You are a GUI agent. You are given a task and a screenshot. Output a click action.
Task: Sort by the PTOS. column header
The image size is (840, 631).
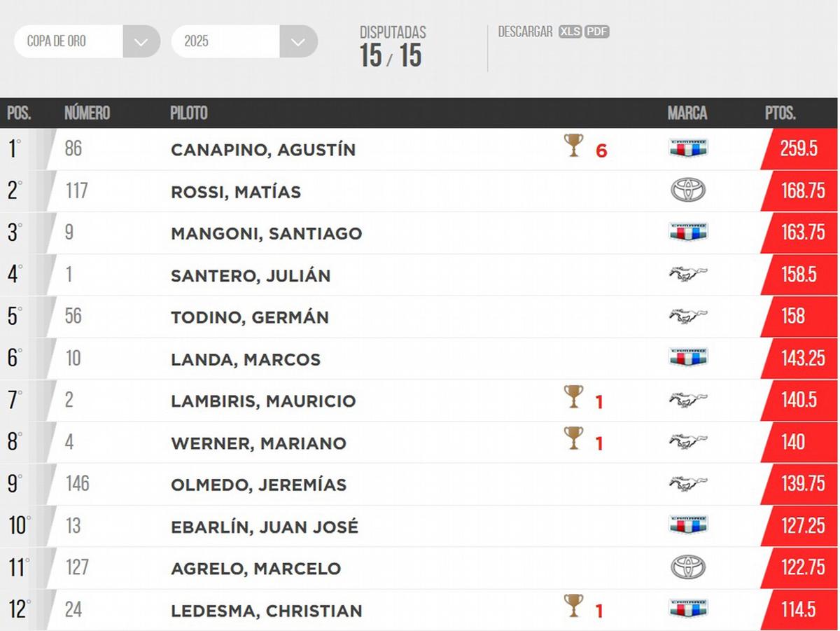click(x=780, y=113)
